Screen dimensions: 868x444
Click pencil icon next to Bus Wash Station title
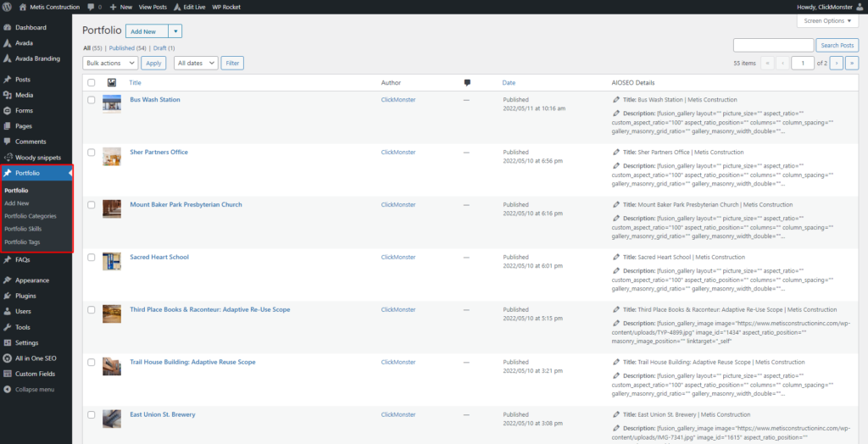pyautogui.click(x=616, y=100)
